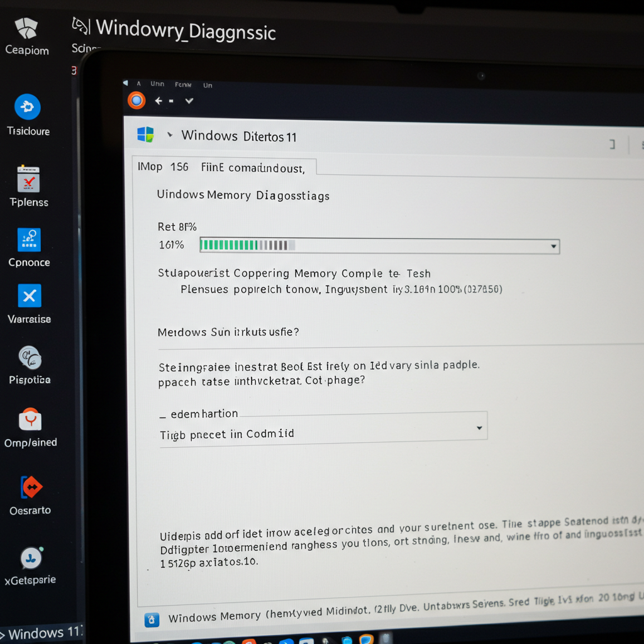Click the orange browser circle icon

click(x=136, y=100)
